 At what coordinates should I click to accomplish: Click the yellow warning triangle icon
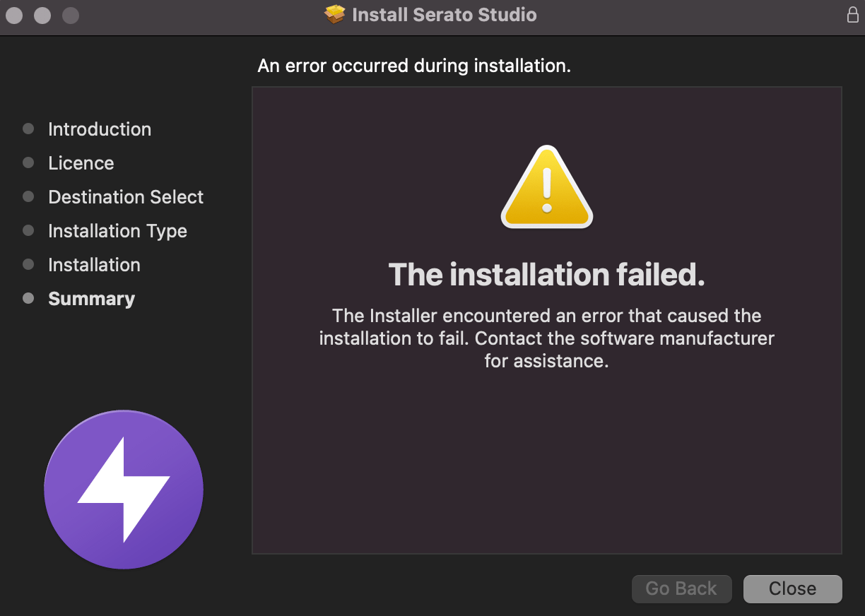coord(546,186)
